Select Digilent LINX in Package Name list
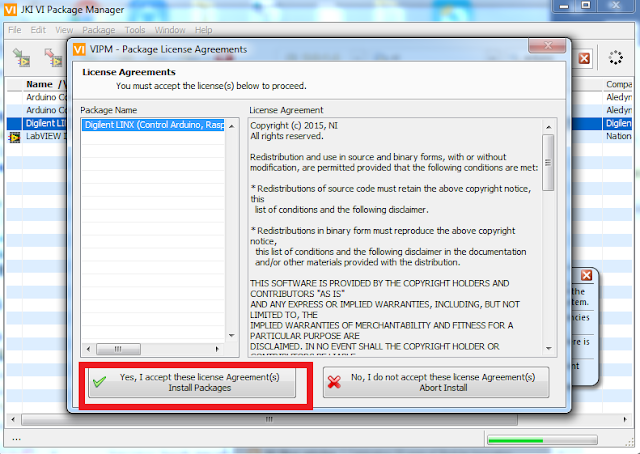640x454 pixels. 153,125
